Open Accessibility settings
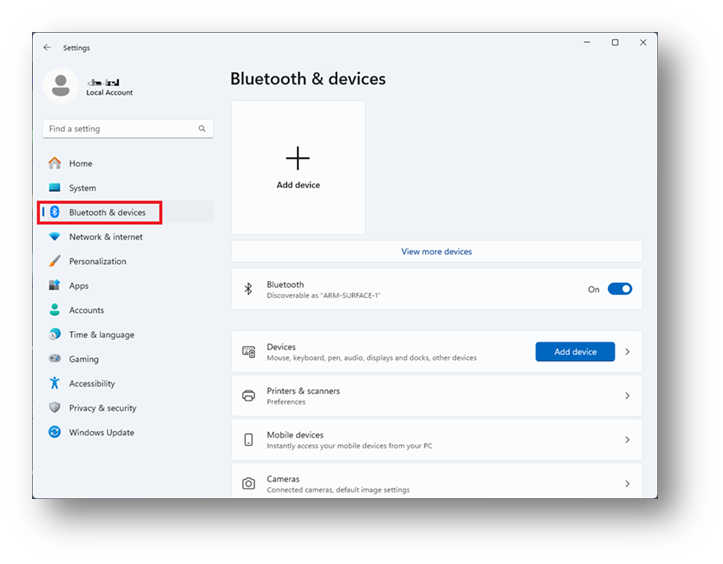This screenshot has height=564, width=723. [128, 383]
